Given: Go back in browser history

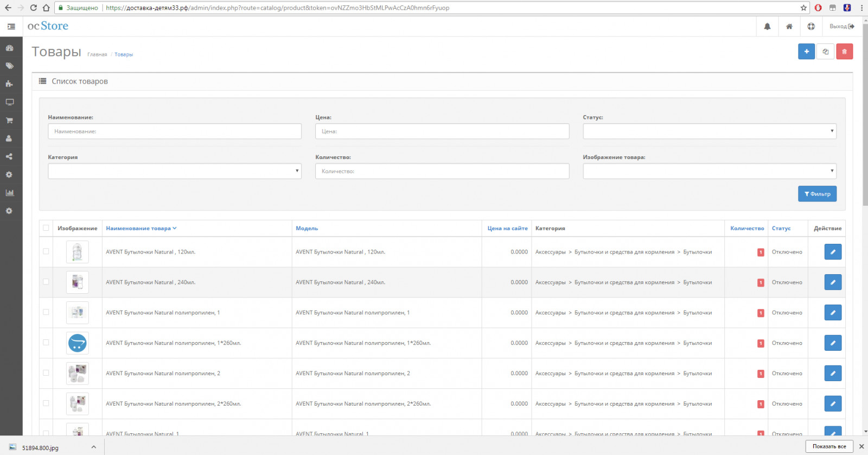Looking at the screenshot, I should [8, 8].
